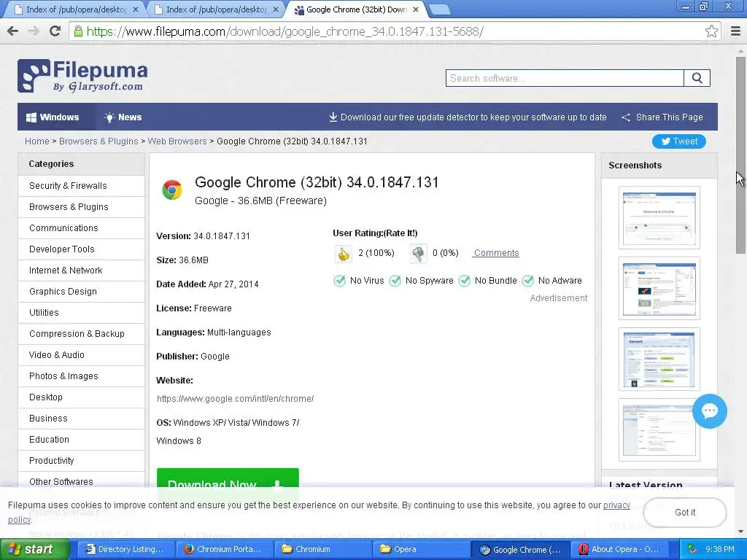
Task: Click the browser forward arrow
Action: point(34,31)
